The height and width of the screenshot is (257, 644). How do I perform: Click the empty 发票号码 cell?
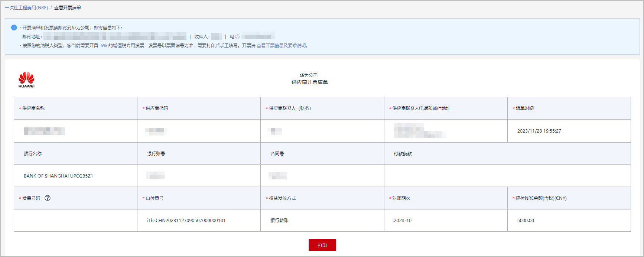pos(76,220)
